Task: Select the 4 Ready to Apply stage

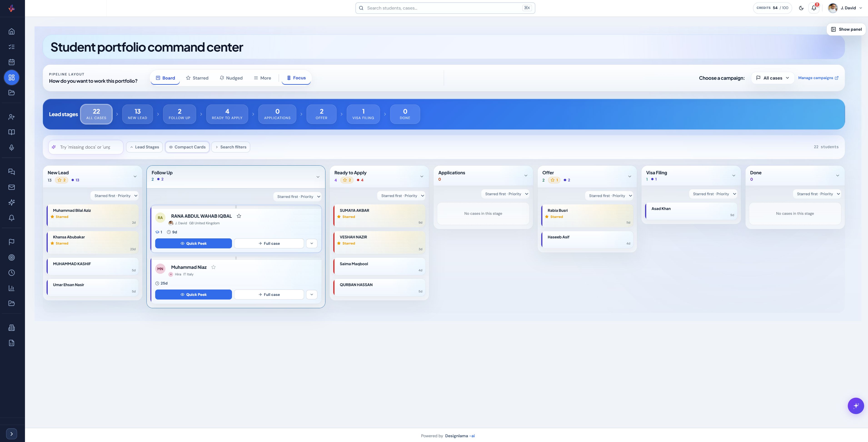Action: [x=227, y=114]
